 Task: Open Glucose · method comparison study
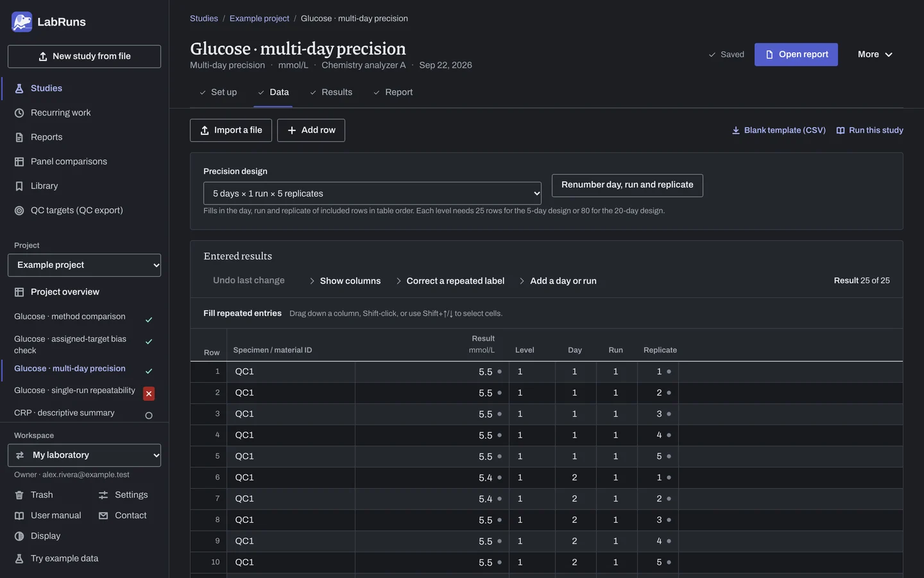click(x=70, y=317)
